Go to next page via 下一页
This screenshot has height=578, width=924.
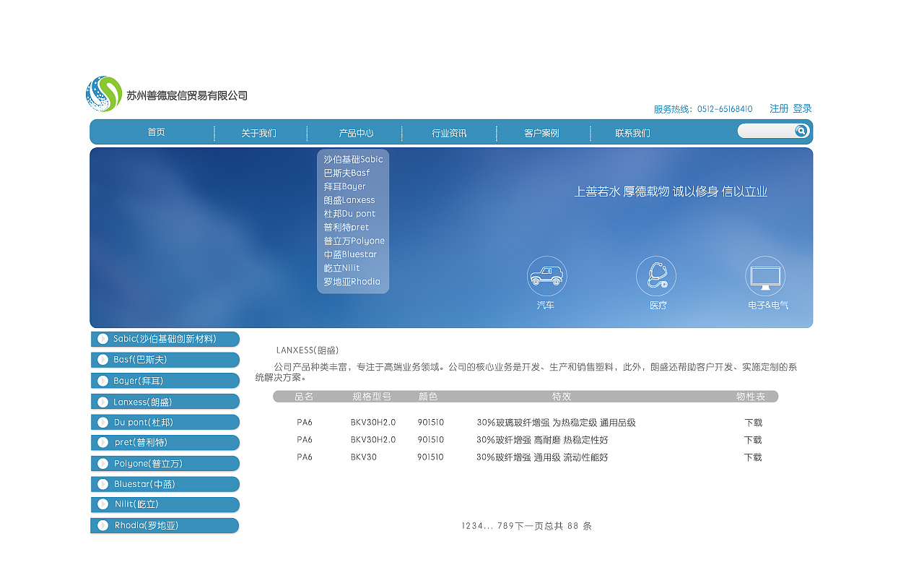529,526
